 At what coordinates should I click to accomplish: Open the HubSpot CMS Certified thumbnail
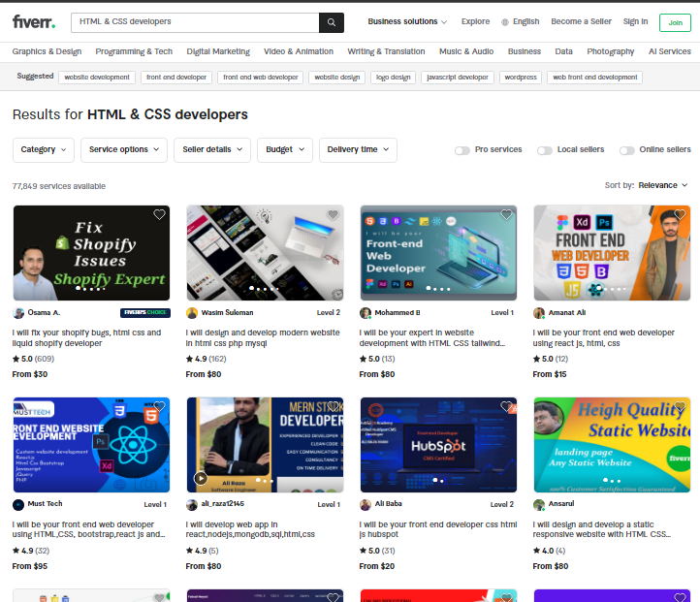click(438, 445)
